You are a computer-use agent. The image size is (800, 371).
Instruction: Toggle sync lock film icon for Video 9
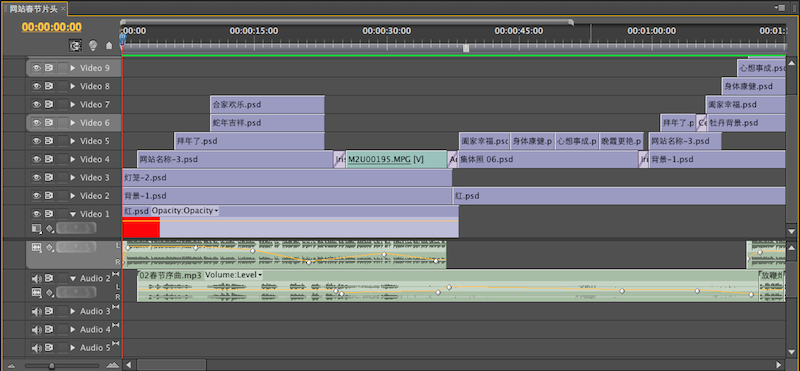pyautogui.click(x=49, y=68)
